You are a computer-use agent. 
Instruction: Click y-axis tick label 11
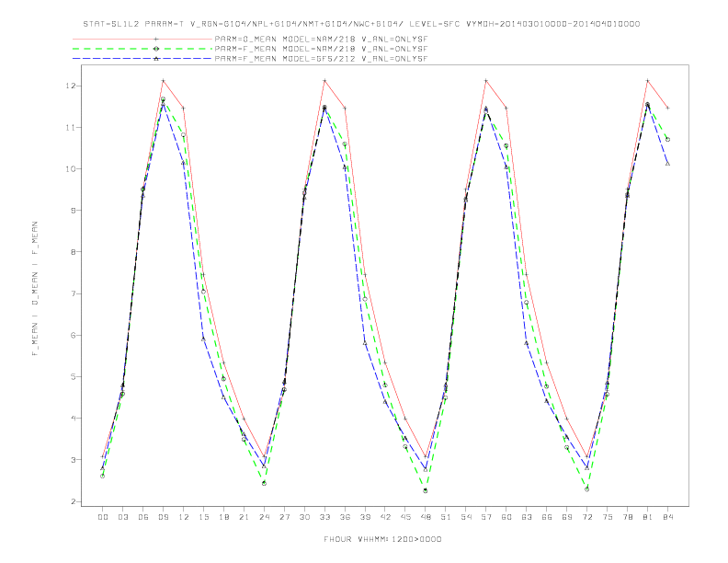[x=71, y=127]
